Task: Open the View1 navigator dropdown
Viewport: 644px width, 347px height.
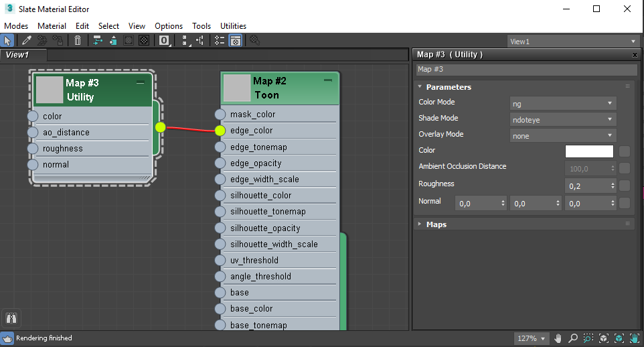Action: (x=573, y=41)
